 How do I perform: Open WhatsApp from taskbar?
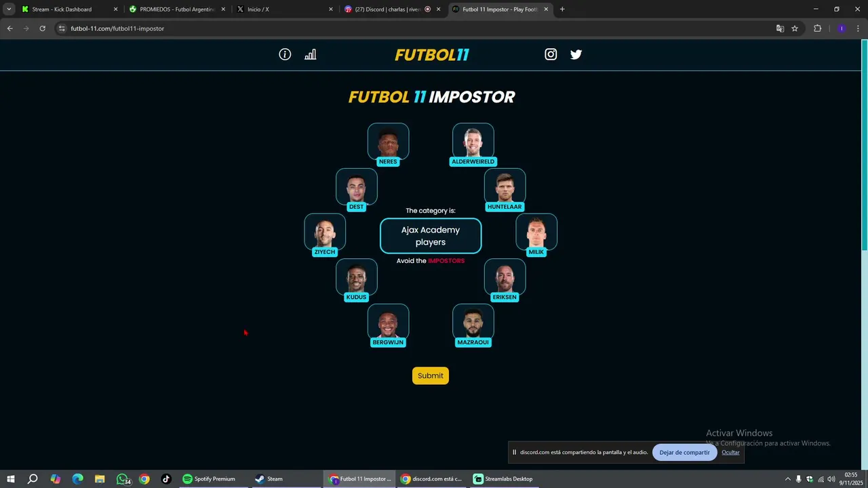coord(123,479)
